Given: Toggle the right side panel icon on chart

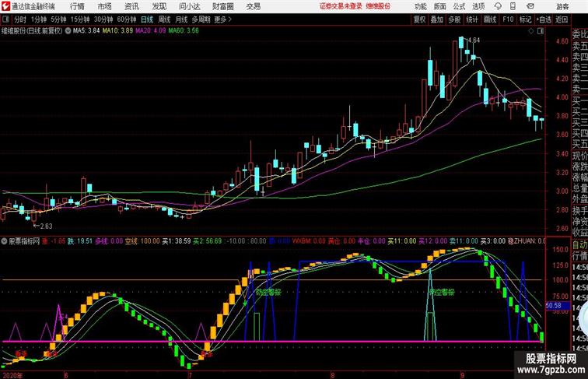Looking at the screenshot, I should 541,31.
